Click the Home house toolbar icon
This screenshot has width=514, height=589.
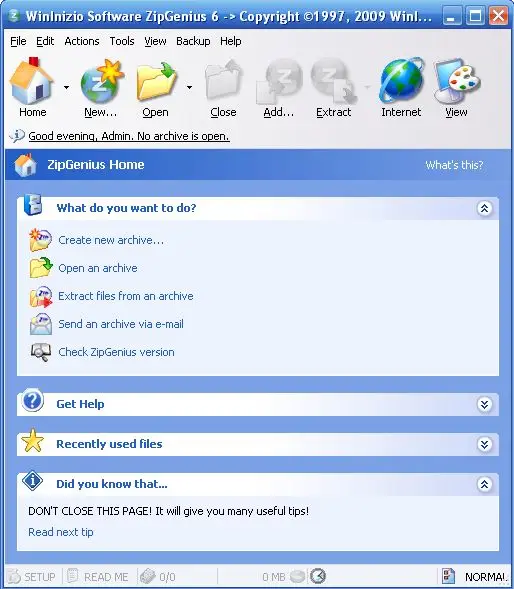(x=32, y=81)
